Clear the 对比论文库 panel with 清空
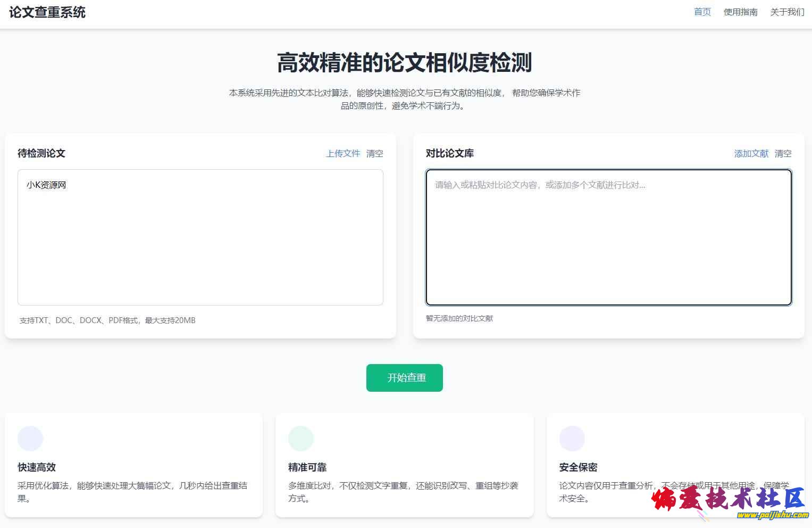The height and width of the screenshot is (528, 812). tap(783, 153)
